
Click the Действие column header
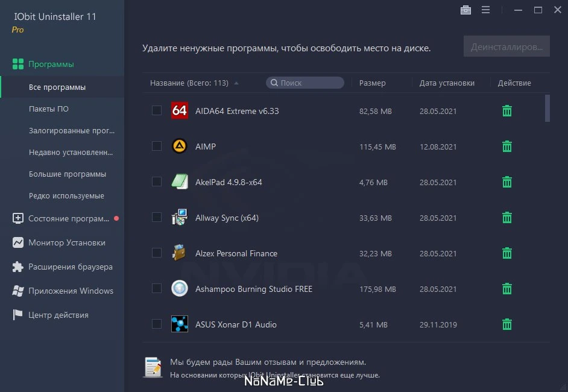tap(514, 83)
